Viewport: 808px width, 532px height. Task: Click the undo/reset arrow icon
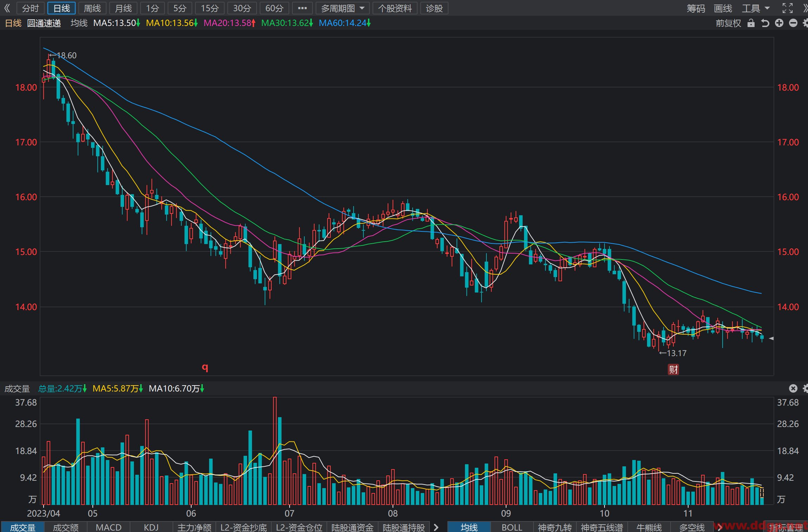765,23
